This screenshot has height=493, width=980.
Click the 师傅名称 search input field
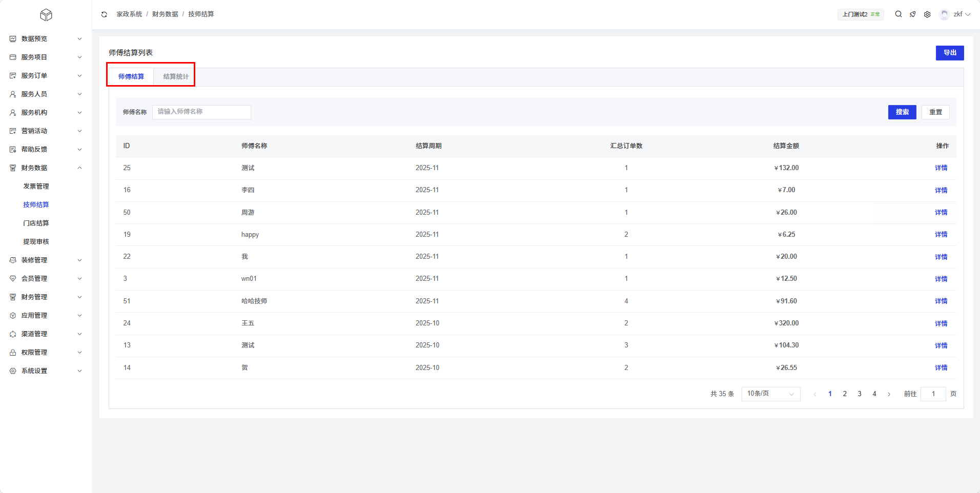click(x=201, y=112)
